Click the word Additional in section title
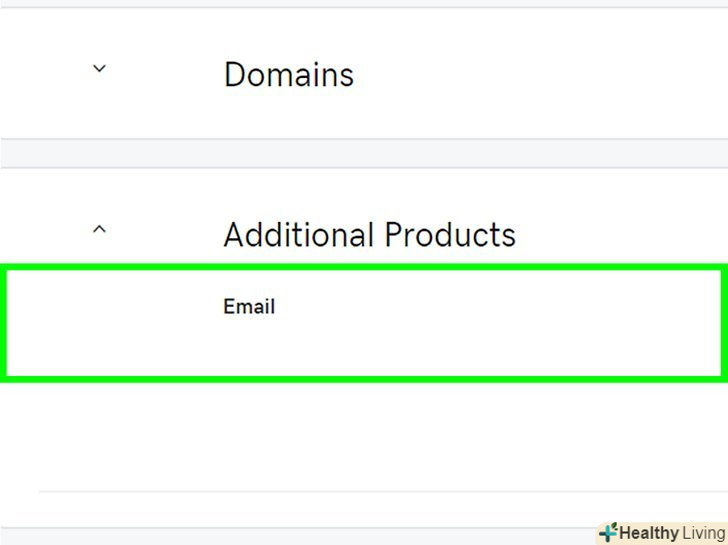The width and height of the screenshot is (728, 545). tap(299, 235)
